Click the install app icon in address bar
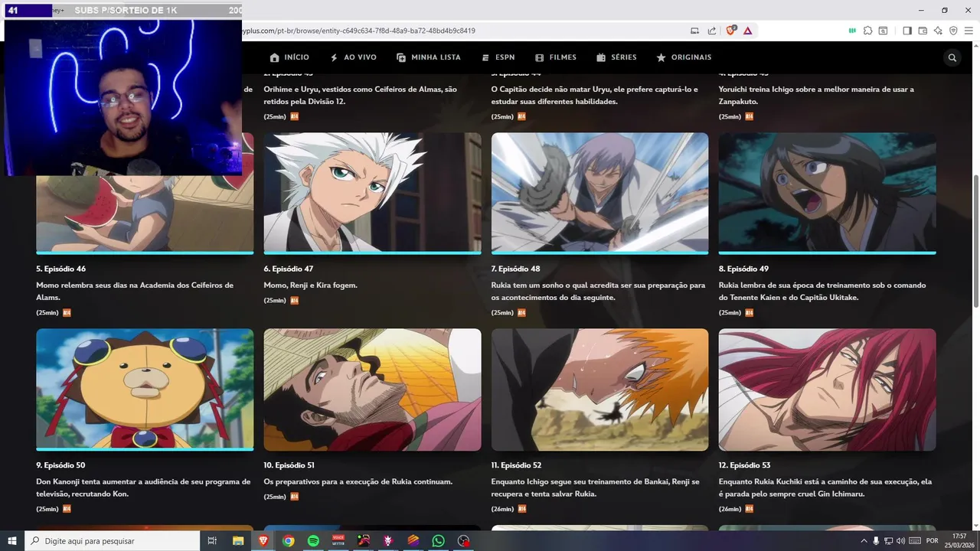Viewport: 980px width, 551px height. pyautogui.click(x=694, y=31)
